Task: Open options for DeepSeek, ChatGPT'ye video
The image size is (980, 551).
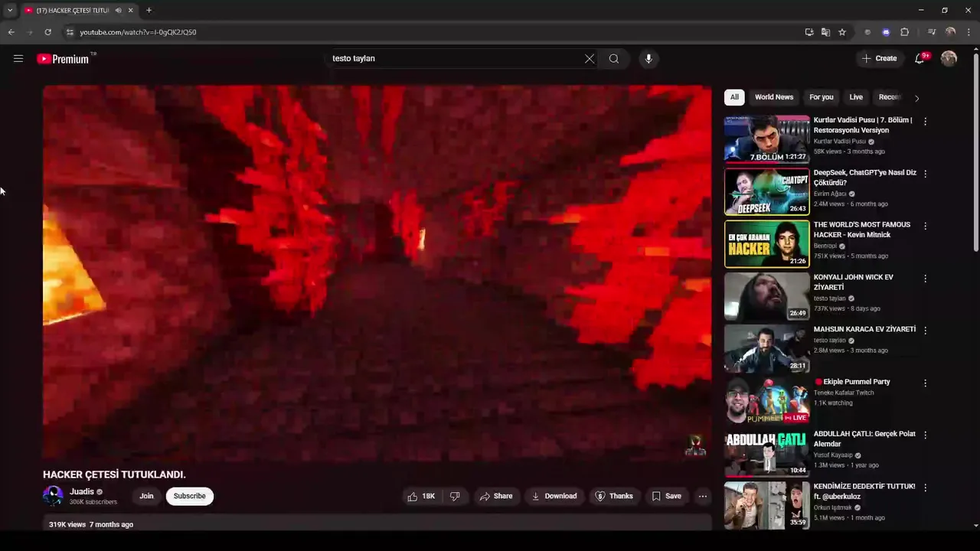Action: click(x=925, y=174)
